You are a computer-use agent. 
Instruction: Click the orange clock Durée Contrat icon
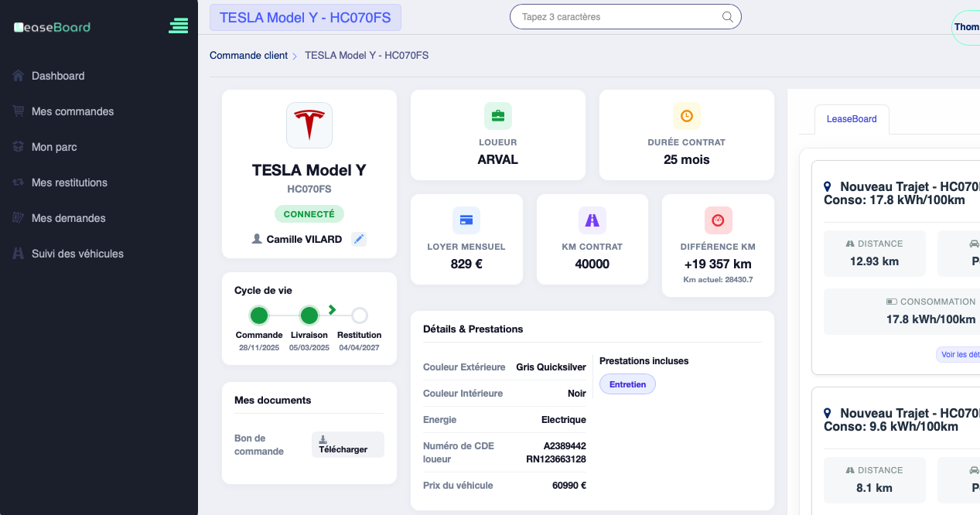tap(686, 116)
